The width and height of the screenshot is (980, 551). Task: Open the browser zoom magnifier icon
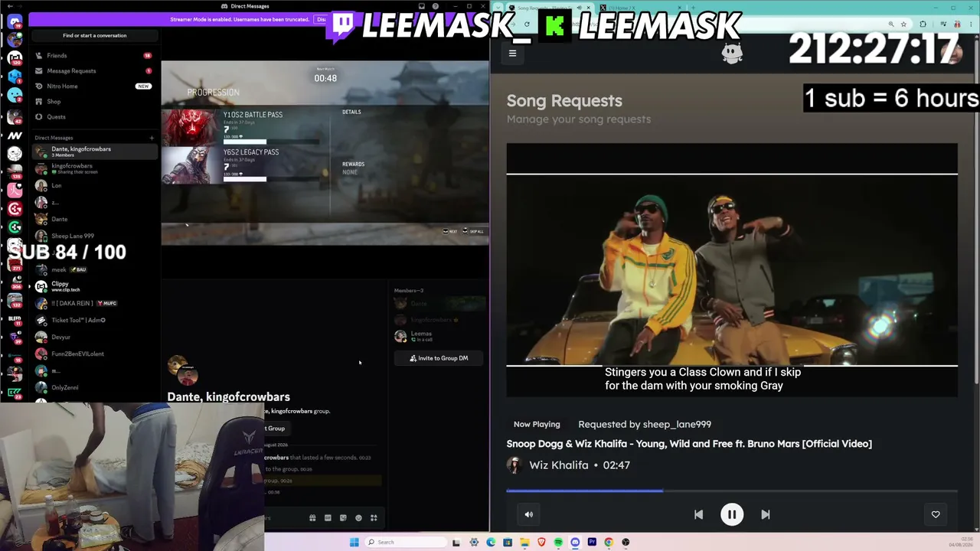pyautogui.click(x=891, y=24)
